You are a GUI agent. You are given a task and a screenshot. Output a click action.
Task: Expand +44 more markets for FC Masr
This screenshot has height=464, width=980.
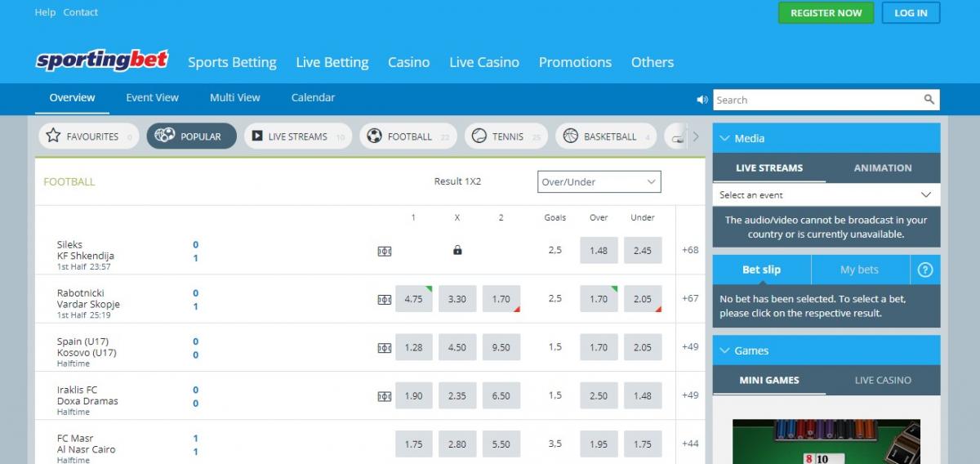[x=690, y=444]
